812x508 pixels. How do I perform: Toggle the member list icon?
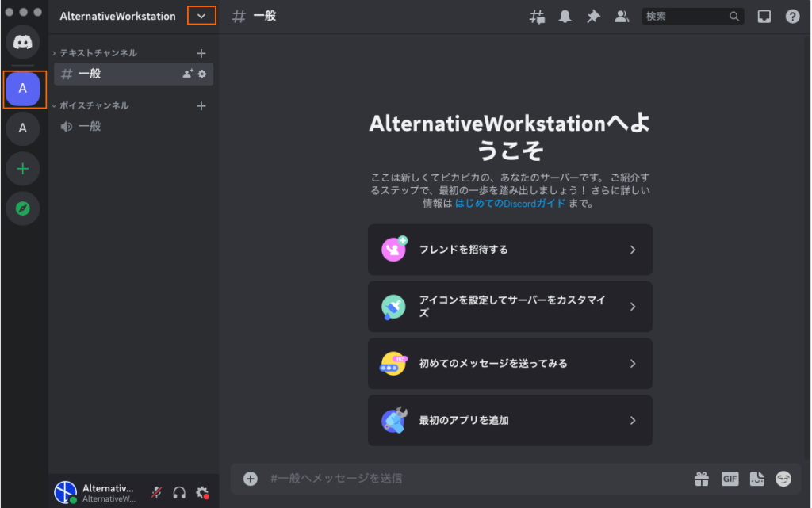(622, 17)
